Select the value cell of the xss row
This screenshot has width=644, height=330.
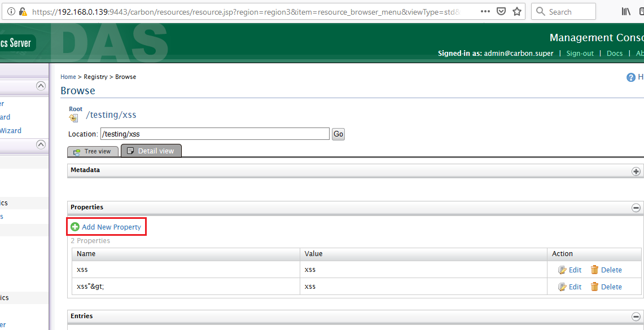[x=423, y=270]
